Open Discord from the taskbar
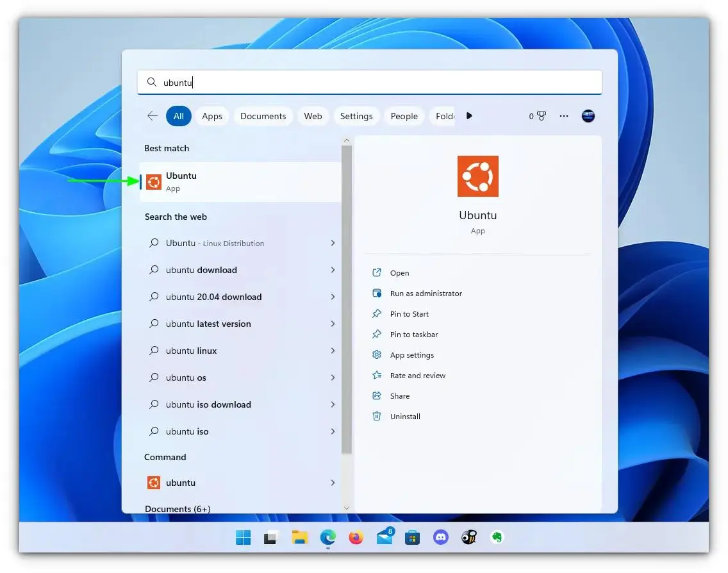Screen dimensions: 728x573 441,537
